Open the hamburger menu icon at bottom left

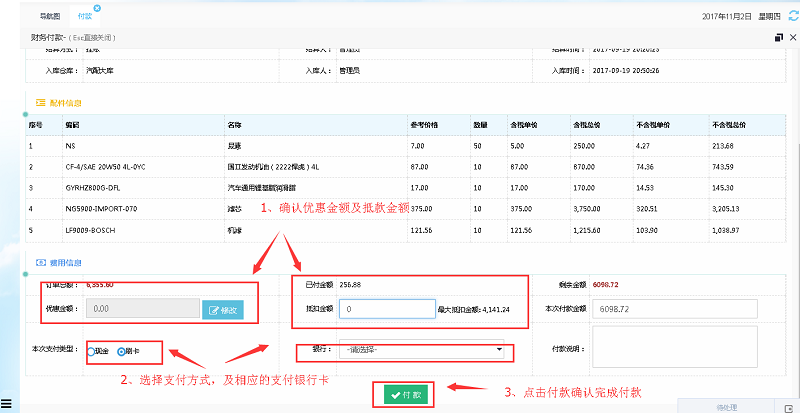coord(6,403)
